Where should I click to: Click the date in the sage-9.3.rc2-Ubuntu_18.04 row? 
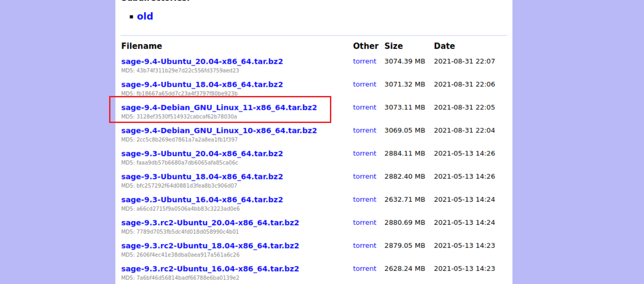point(465,245)
